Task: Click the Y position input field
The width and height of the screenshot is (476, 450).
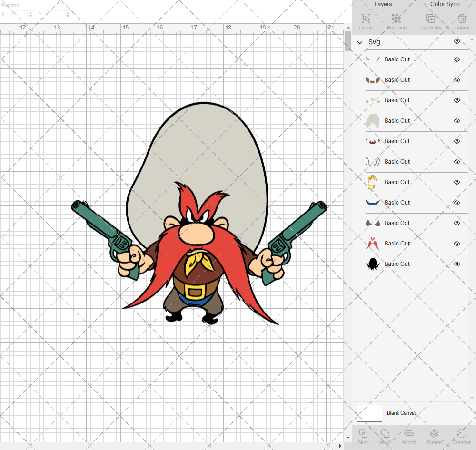Action: 55,15
